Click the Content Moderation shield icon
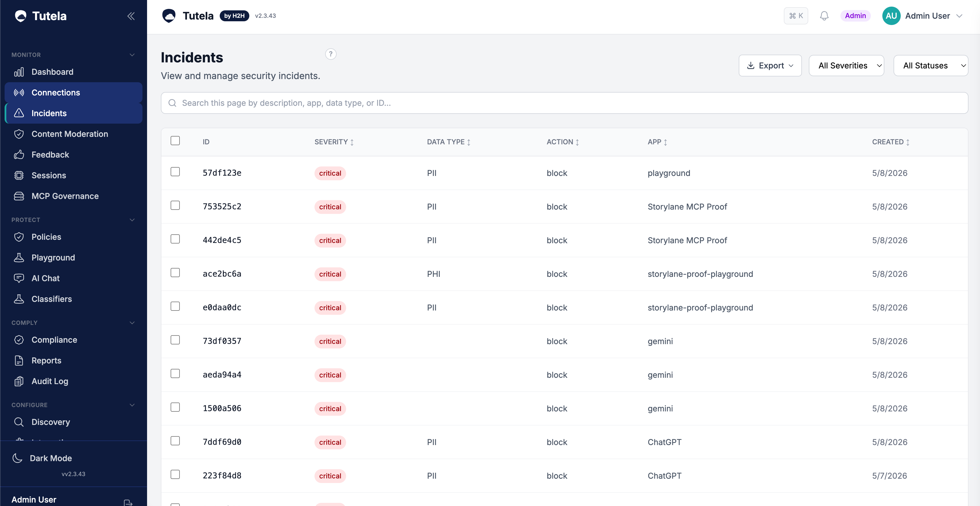980x506 pixels. click(x=19, y=134)
